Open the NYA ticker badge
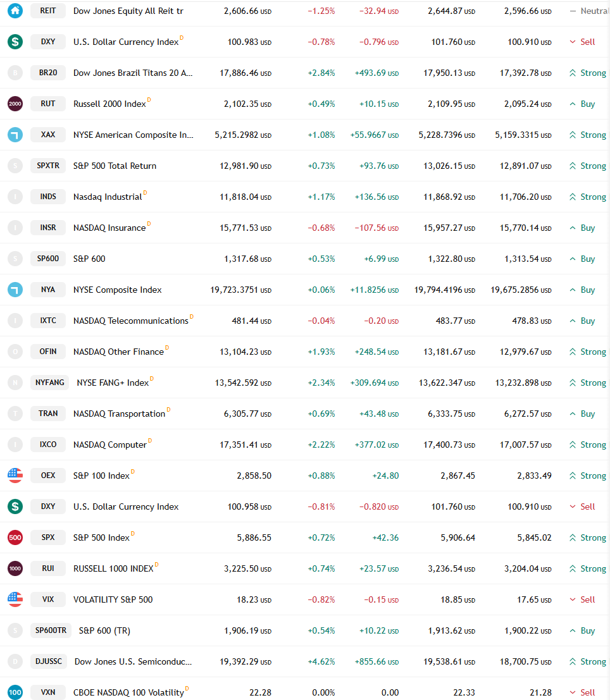610x700 pixels. point(48,290)
